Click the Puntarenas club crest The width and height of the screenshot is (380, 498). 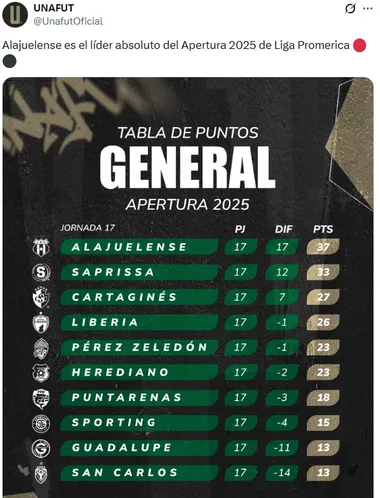click(41, 399)
